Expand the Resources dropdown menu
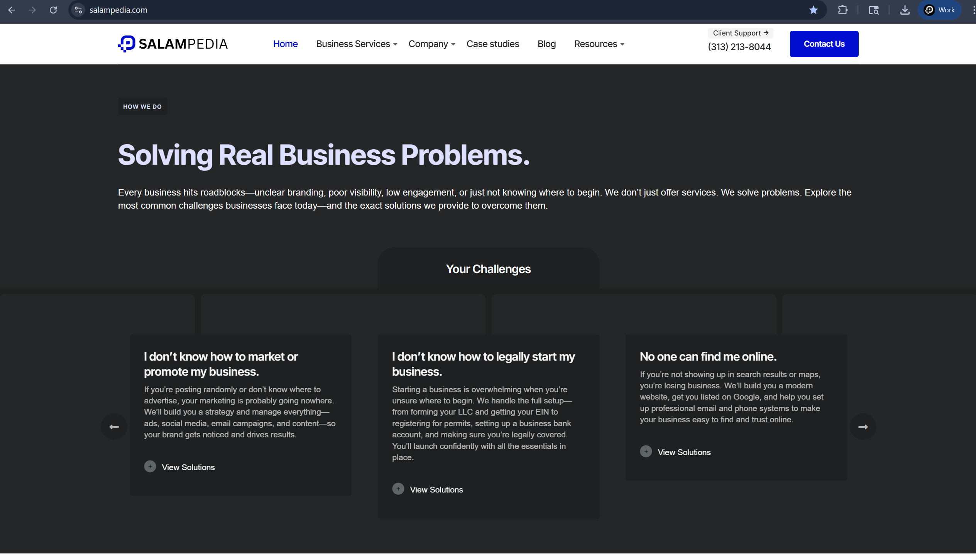The image size is (976, 560). tap(599, 44)
